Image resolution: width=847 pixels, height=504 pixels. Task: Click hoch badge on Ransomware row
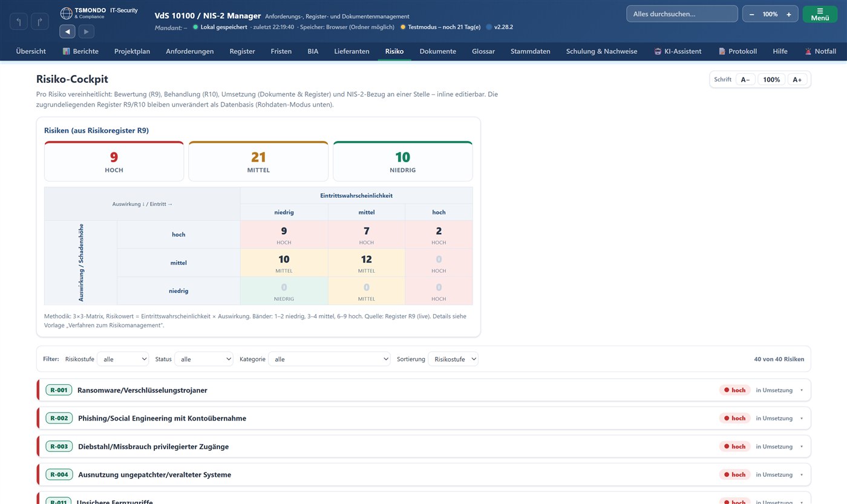(x=734, y=390)
